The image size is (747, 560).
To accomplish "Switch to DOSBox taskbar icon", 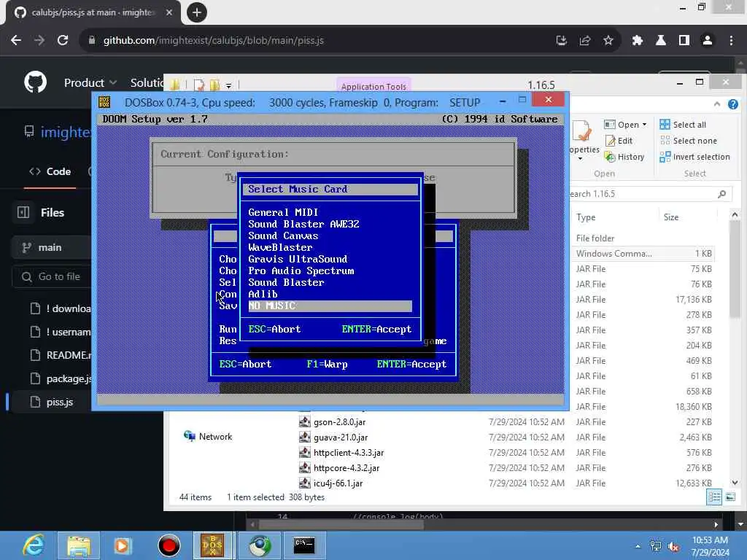I will coord(212,545).
